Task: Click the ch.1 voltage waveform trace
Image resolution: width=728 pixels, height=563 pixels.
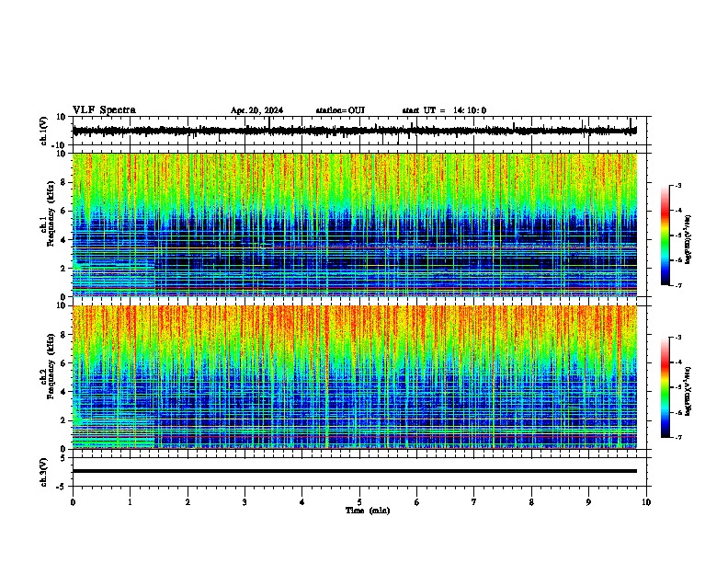Action: pos(355,131)
